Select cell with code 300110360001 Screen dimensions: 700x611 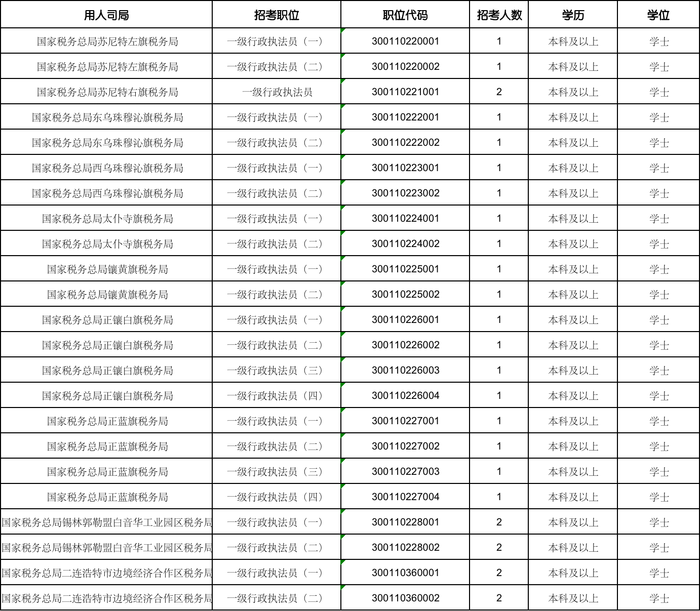[x=405, y=573]
